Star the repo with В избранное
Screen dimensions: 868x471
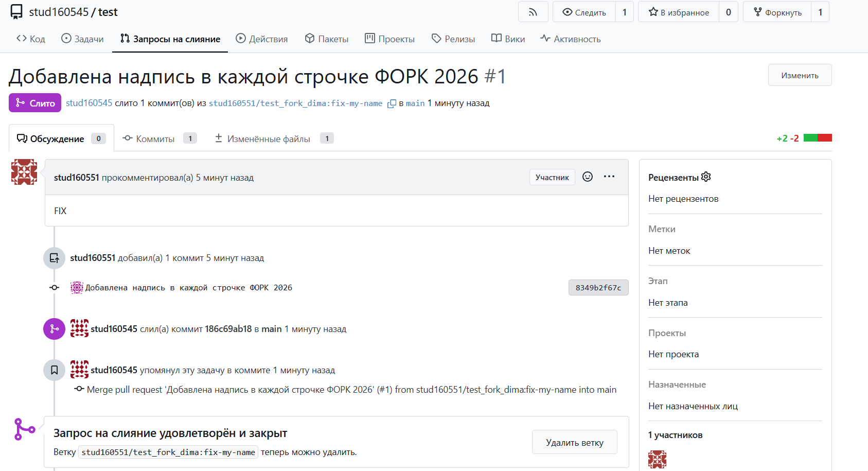(679, 12)
